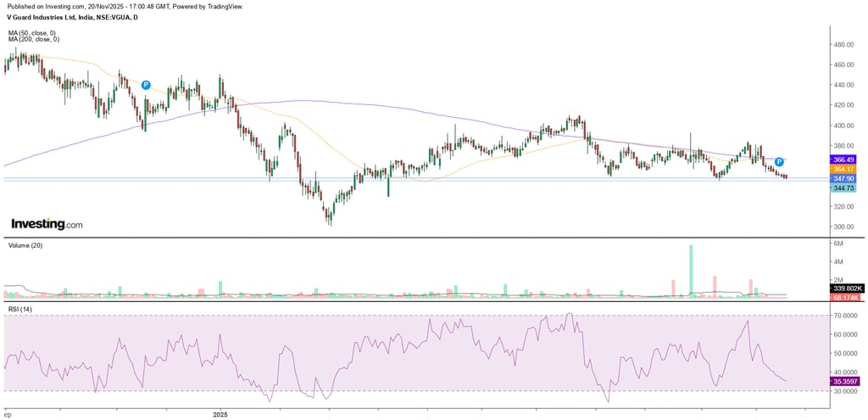The height and width of the screenshot is (420, 868).
Task: Click the 440.00 price axis label
Action: (x=844, y=86)
